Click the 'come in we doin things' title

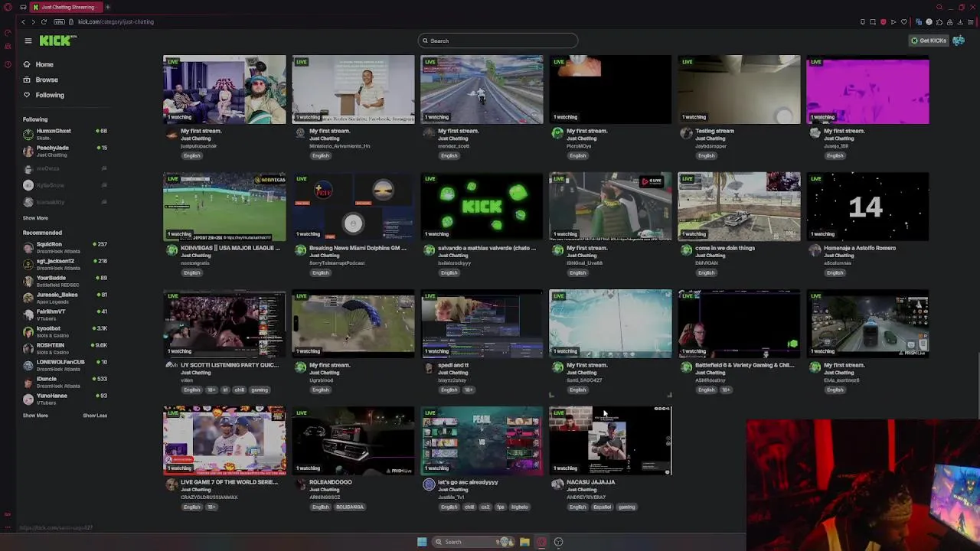click(724, 248)
